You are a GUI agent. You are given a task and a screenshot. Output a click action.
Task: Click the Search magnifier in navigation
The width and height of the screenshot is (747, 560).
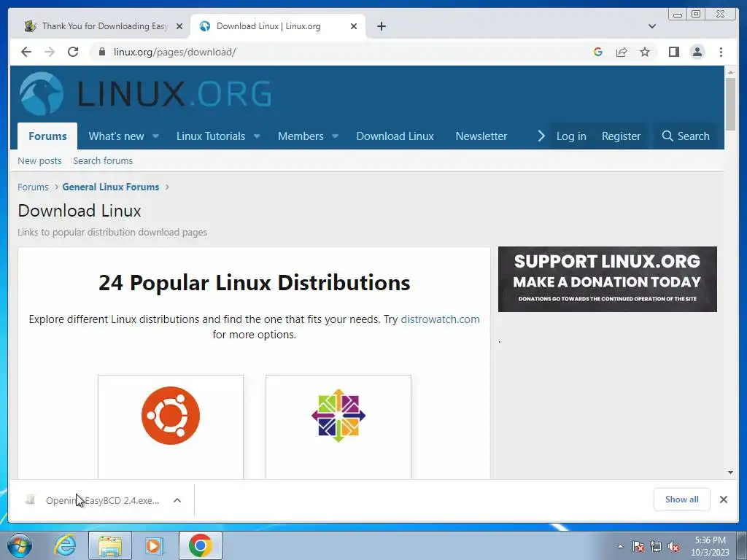tap(667, 136)
